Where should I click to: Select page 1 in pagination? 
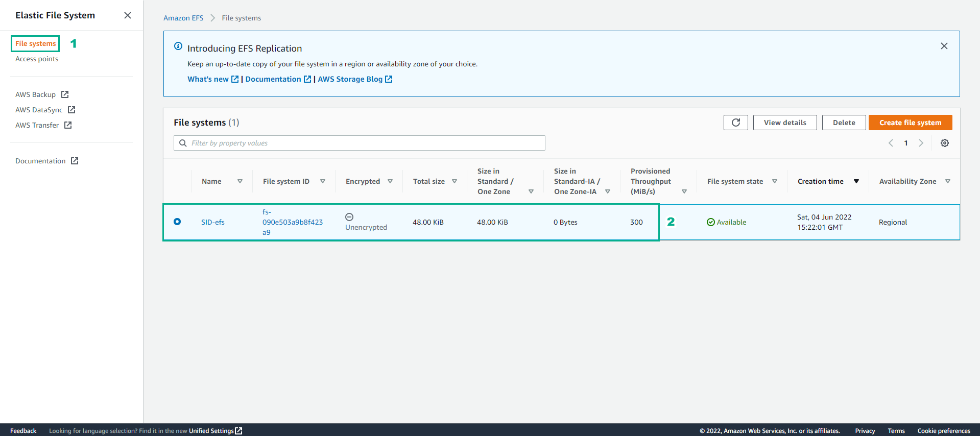[x=906, y=143]
